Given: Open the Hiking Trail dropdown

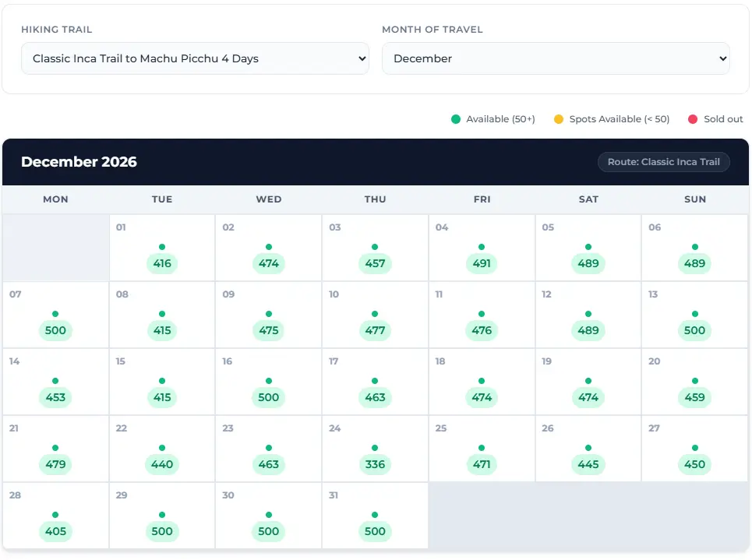Looking at the screenshot, I should (195, 58).
